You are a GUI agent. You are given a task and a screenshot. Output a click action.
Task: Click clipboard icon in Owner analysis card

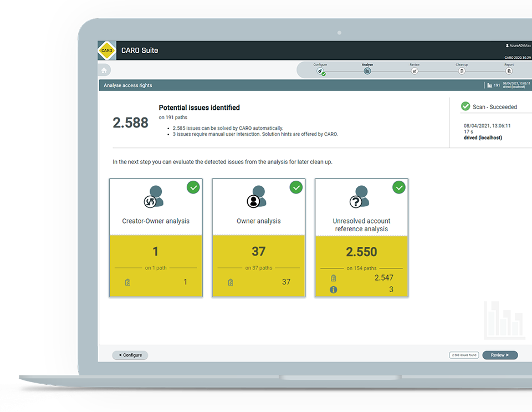(x=231, y=282)
